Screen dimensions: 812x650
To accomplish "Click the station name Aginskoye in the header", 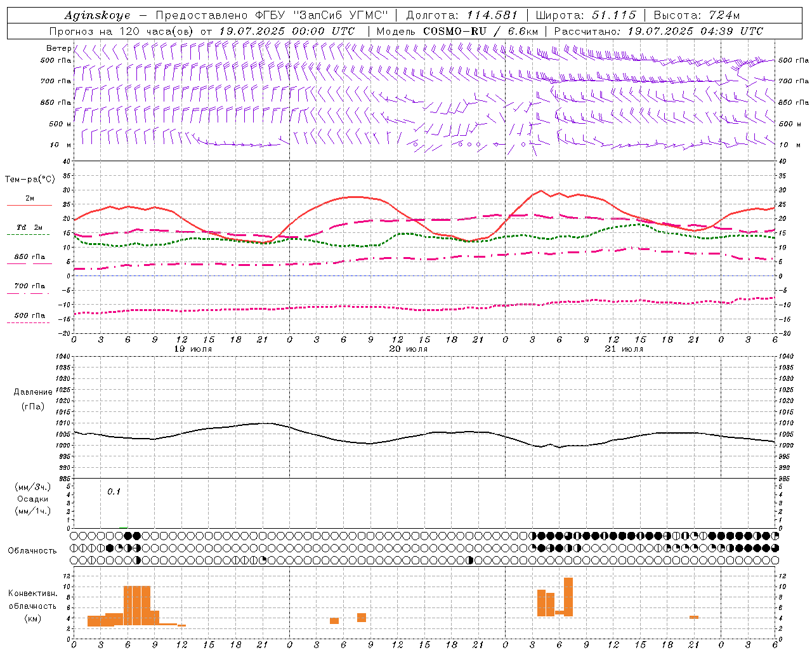I will tap(97, 16).
